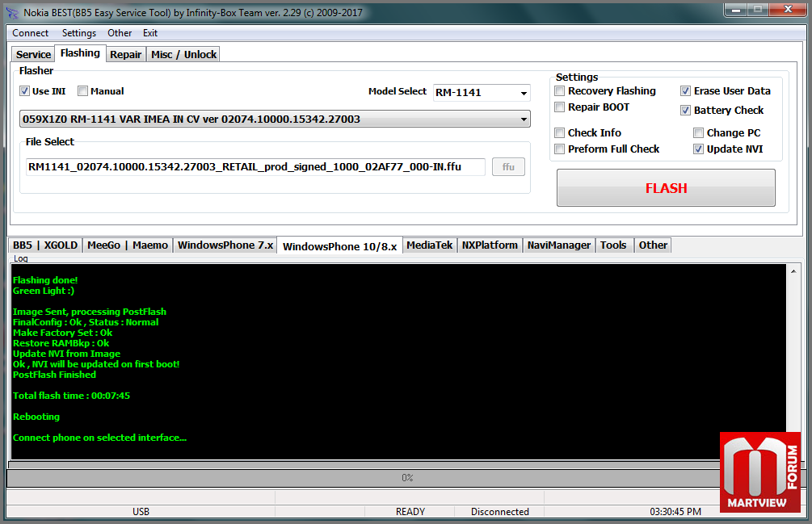Image resolution: width=812 pixels, height=524 pixels.
Task: Click 'Rebooting' log line
Action: (36, 417)
